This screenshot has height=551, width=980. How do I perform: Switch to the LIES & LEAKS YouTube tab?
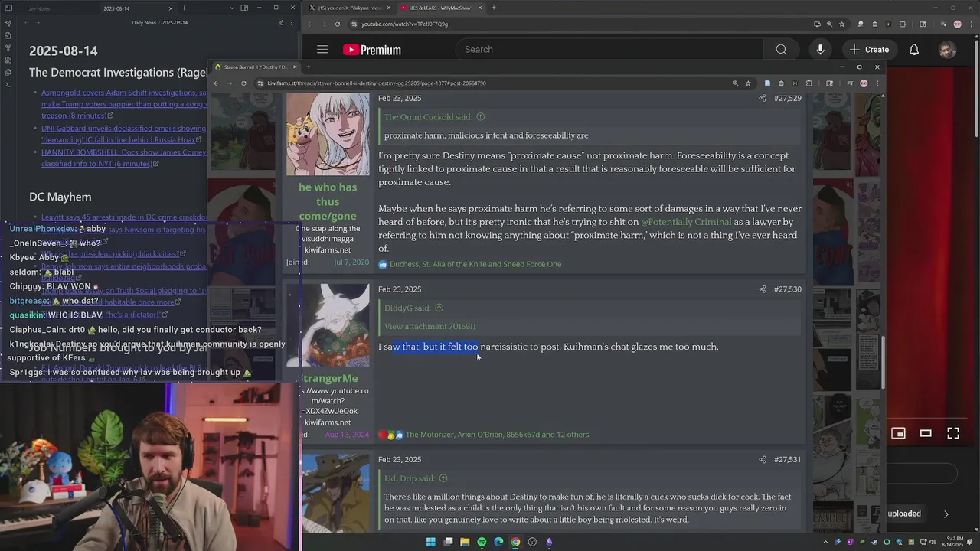[442, 8]
